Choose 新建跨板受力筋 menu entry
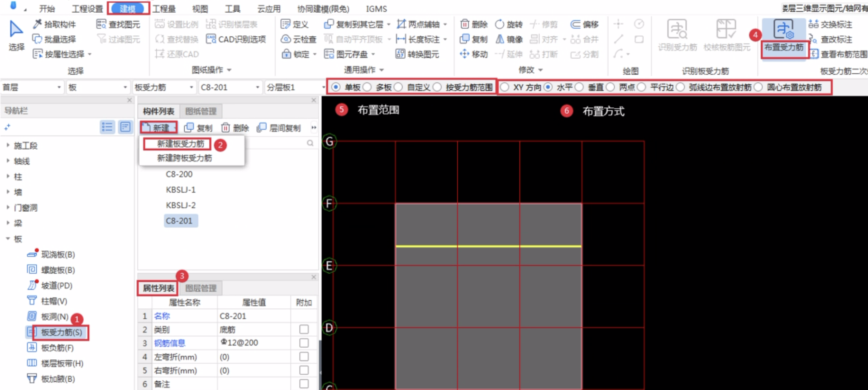 click(x=184, y=158)
